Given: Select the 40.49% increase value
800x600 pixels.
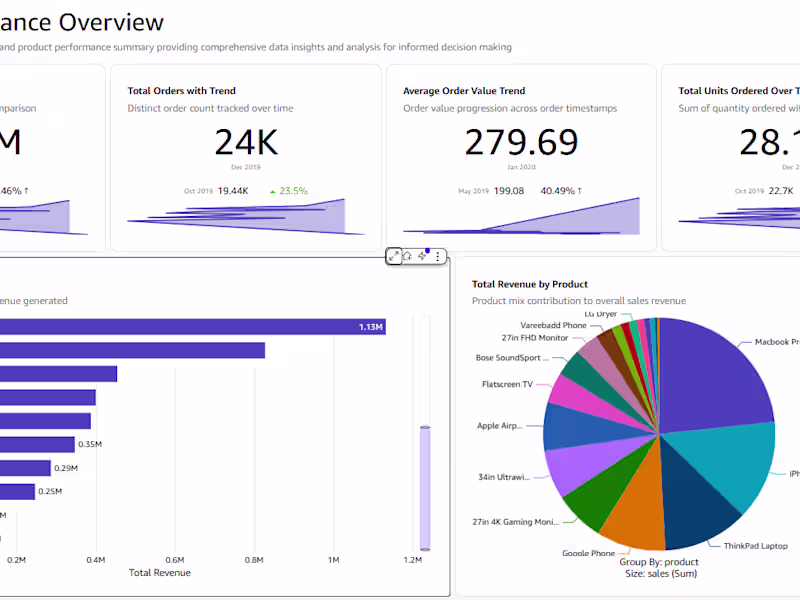Looking at the screenshot, I should [x=561, y=191].
